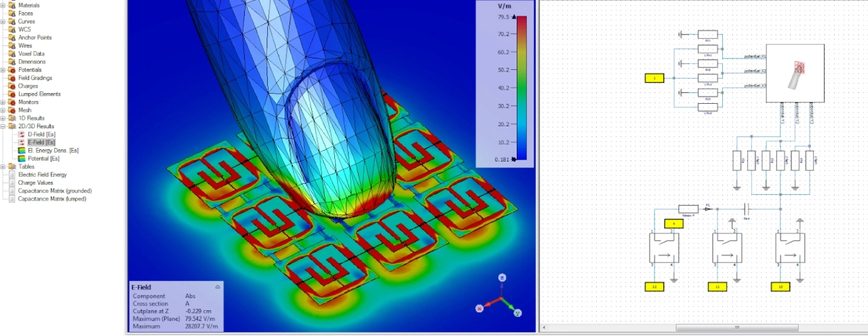Screen dimensions: 868x336
Task: Select E-Field [Es] in the tree
Action: pyautogui.click(x=41, y=143)
